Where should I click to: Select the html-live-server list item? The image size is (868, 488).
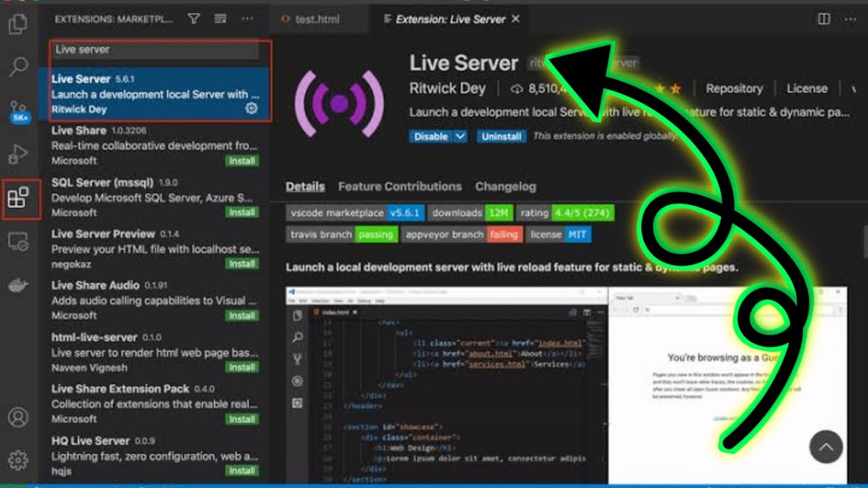155,352
